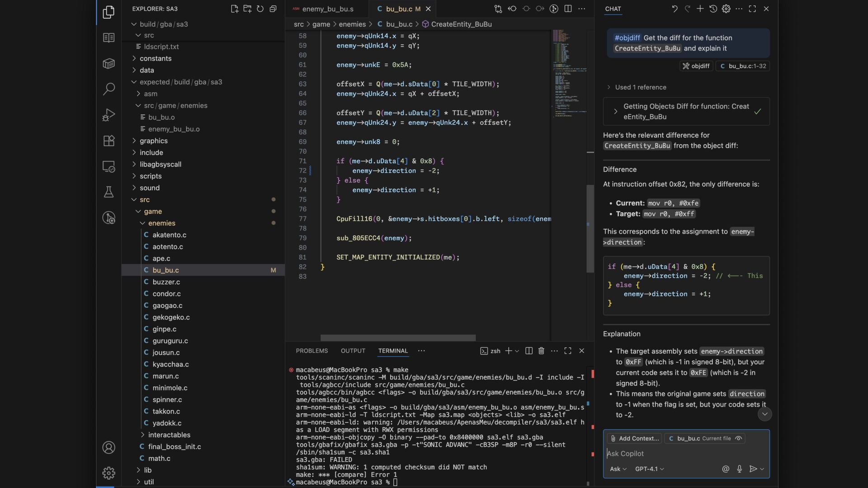Click New File icon in Explorer header
This screenshot has height=488, width=868.
(234, 9)
